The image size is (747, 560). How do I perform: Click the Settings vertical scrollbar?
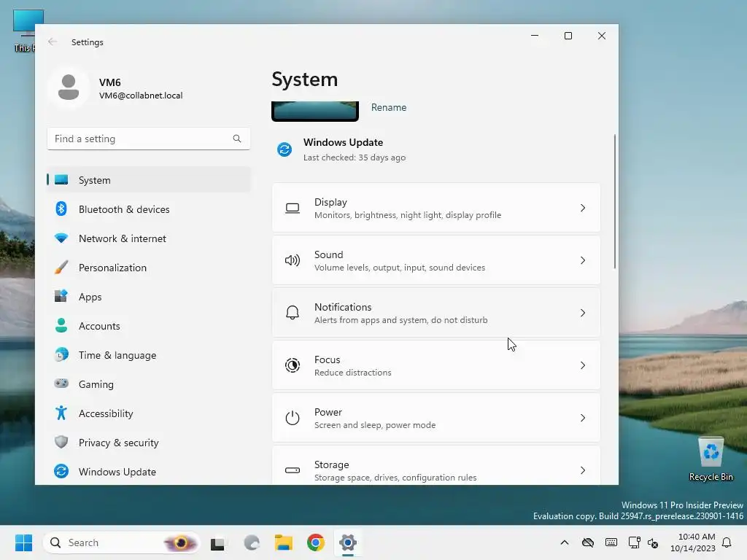[x=614, y=201]
